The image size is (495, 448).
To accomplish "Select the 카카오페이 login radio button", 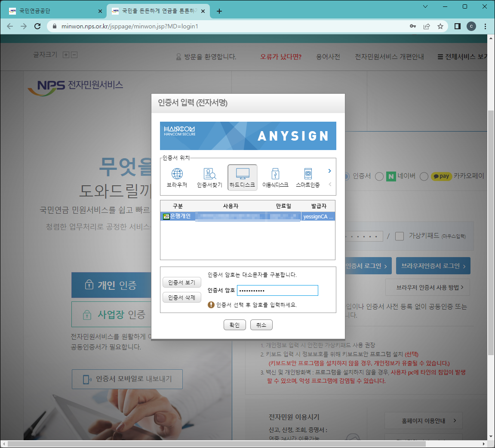I will (424, 176).
